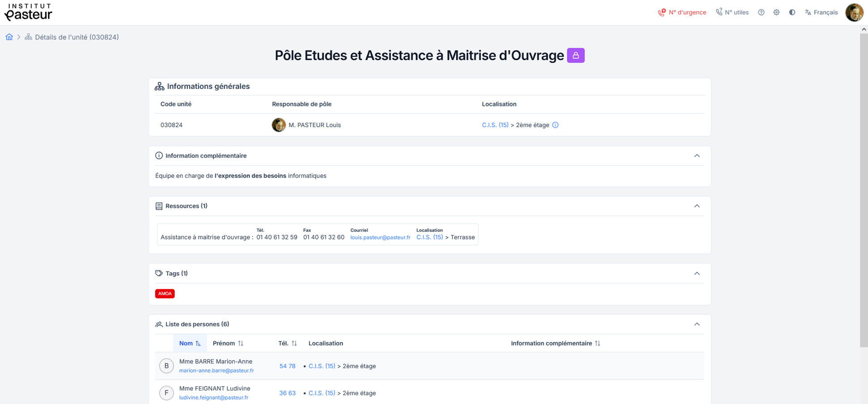Collapse the Ressources section

click(697, 206)
